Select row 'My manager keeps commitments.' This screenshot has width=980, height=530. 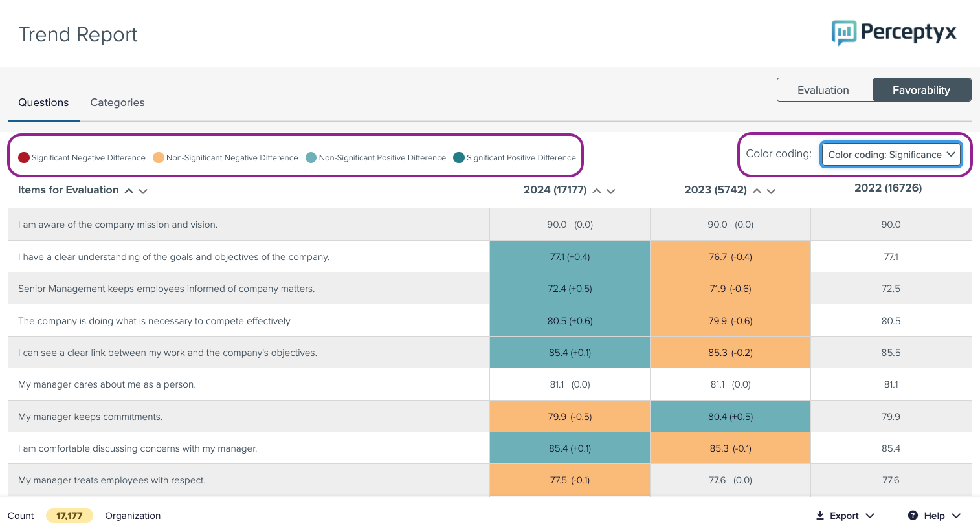click(489, 417)
